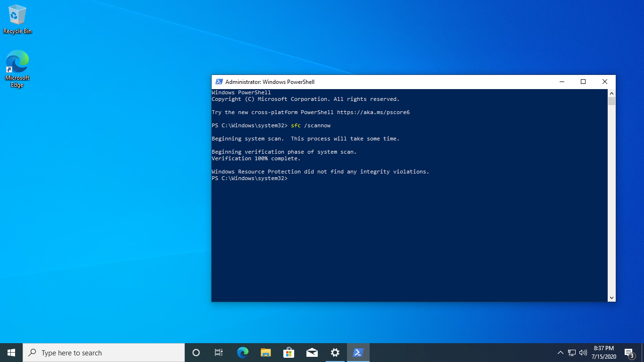Screen dimensions: 644x362
Task: Open the volume control tray icon
Action: 583,353
